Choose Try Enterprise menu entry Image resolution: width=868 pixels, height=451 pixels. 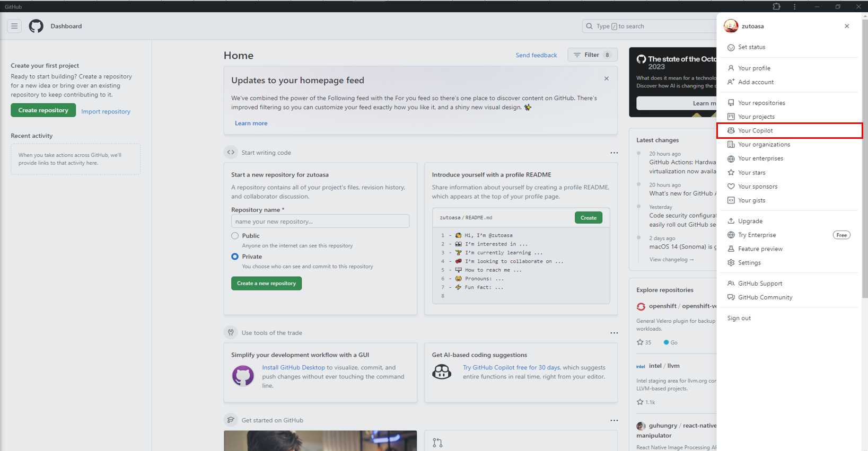click(789, 235)
